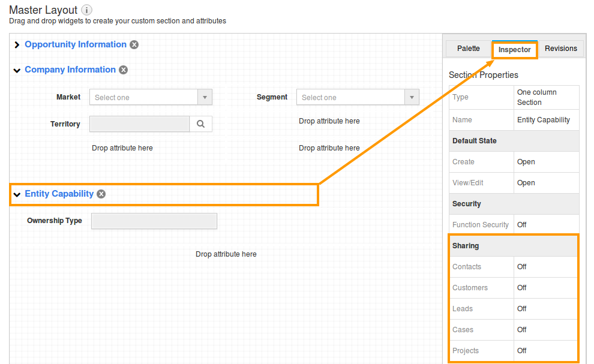Collapse the Entity Capability section
This screenshot has width=594, height=364.
click(17, 194)
